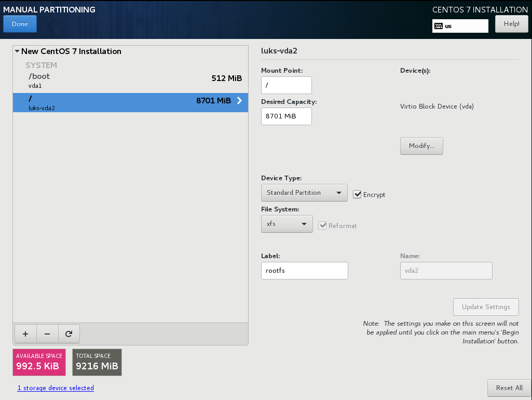Click the arrow chevron on the root partition row
Image resolution: width=532 pixels, height=400 pixels.
(239, 101)
